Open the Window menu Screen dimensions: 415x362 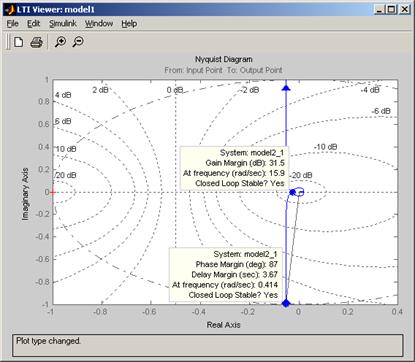99,24
